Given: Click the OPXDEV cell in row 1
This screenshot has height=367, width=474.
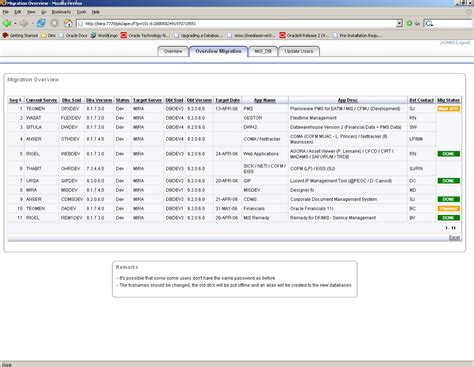Looking at the screenshot, I should point(70,109).
